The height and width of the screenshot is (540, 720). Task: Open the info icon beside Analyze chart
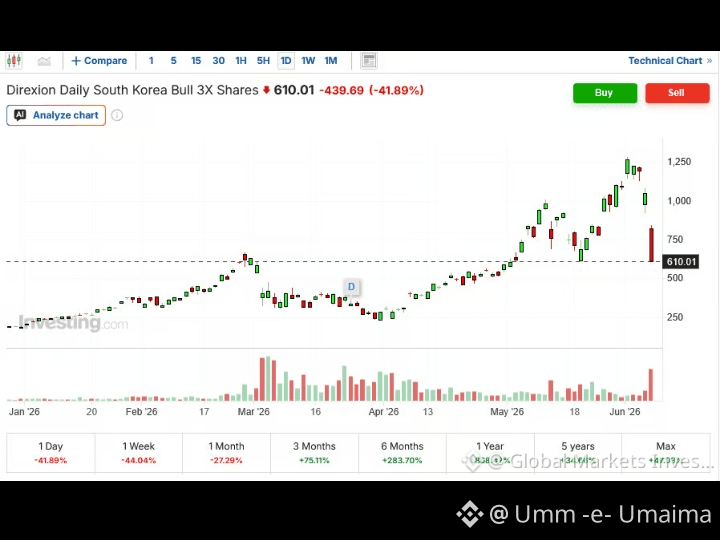point(117,115)
